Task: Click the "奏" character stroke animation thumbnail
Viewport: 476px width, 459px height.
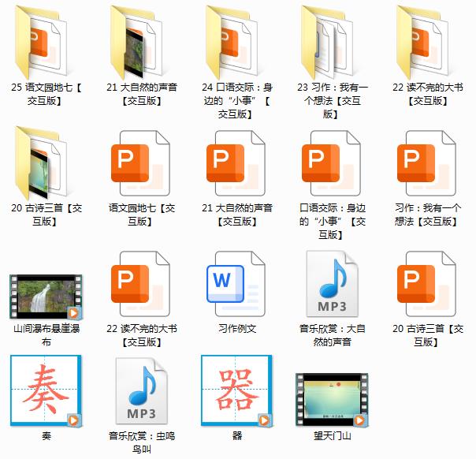Action: point(46,391)
